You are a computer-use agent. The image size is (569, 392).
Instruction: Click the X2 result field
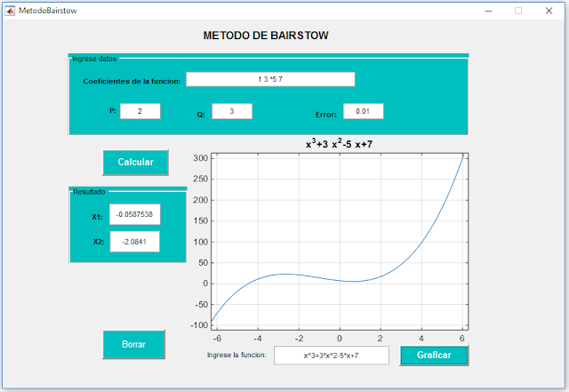pyautogui.click(x=134, y=242)
